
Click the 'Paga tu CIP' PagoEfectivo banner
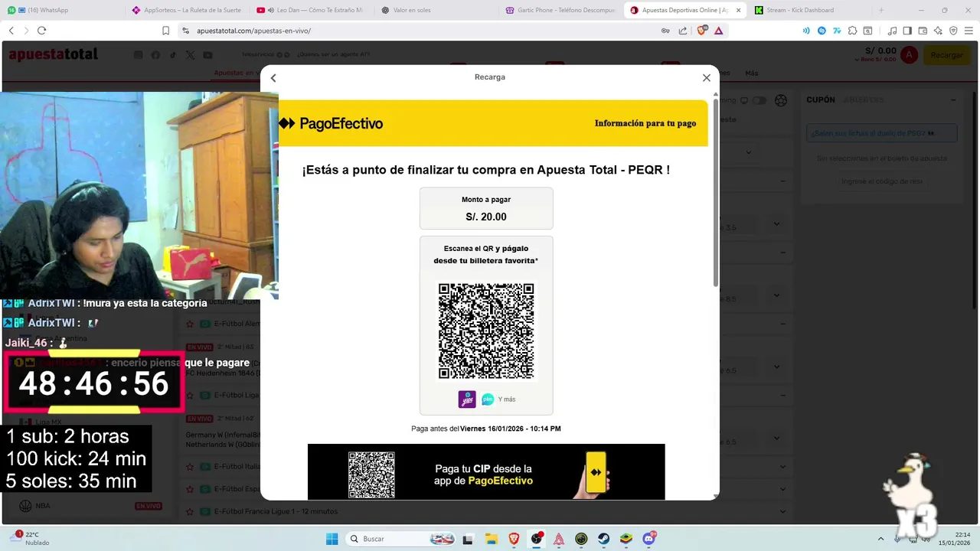click(x=486, y=471)
